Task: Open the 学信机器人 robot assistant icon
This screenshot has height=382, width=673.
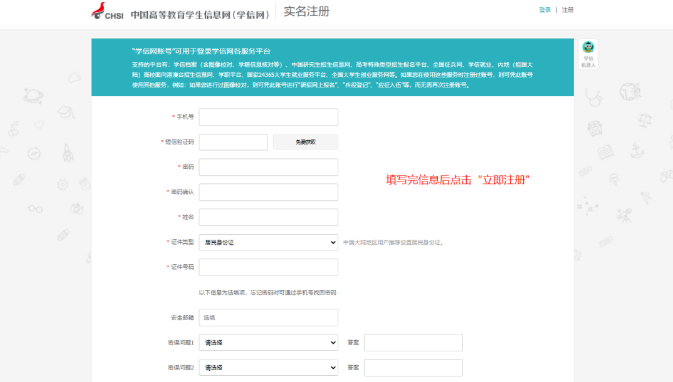Action: coord(588,54)
